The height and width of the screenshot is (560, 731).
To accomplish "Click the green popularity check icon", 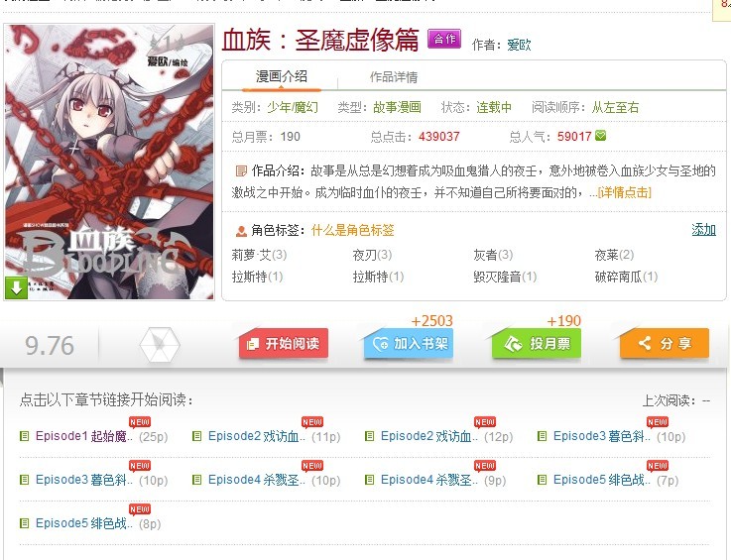I will 601,136.
